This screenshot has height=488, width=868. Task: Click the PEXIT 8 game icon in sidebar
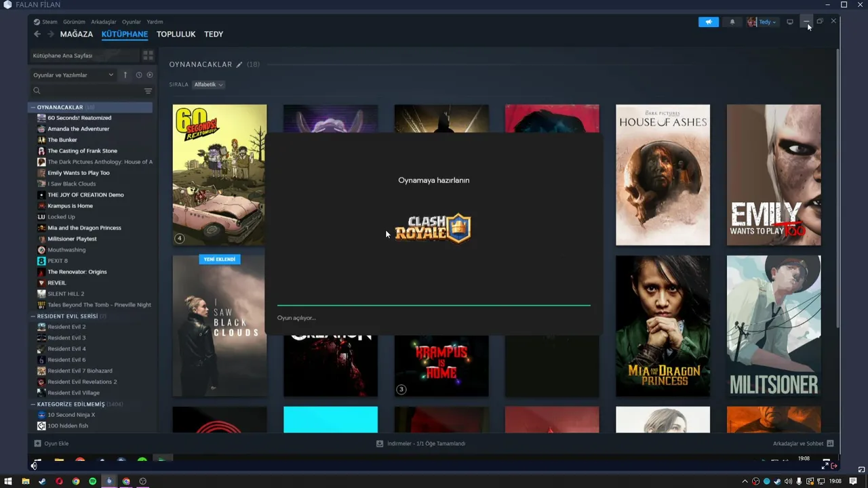point(41,261)
